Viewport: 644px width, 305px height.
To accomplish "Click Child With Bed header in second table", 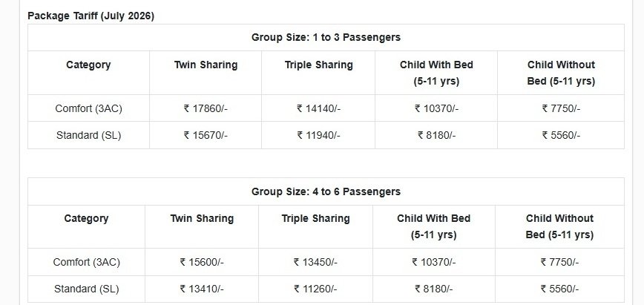I will (x=434, y=226).
